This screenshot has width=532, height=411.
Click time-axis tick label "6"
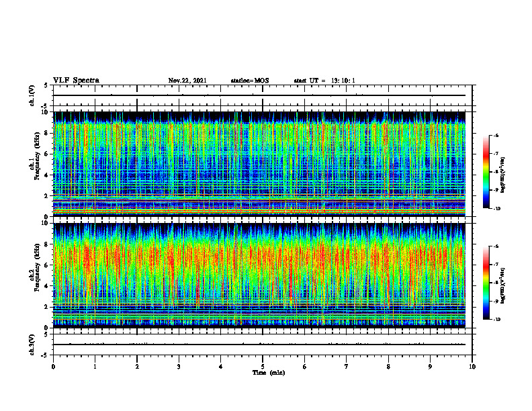(x=305, y=367)
